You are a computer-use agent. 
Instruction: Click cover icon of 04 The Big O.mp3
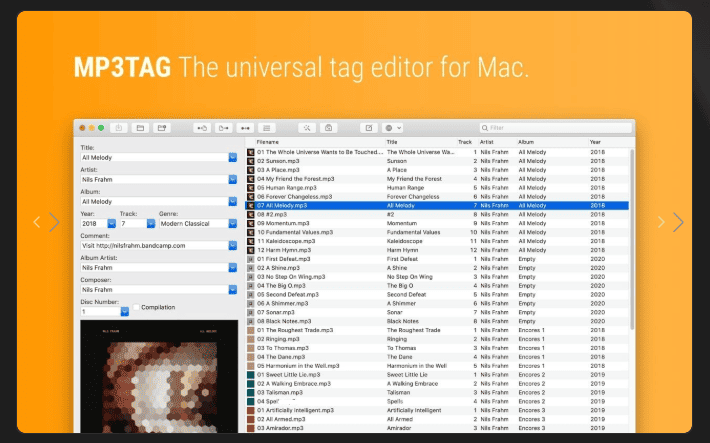click(x=250, y=286)
